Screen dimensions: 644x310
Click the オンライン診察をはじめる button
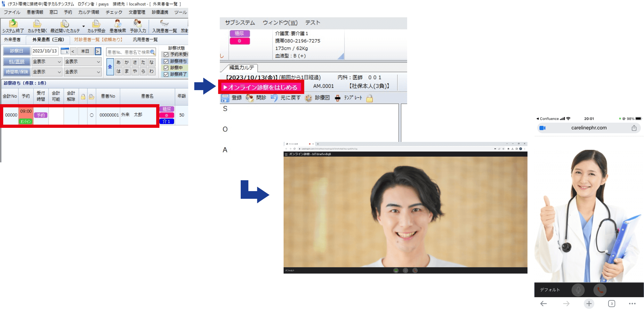pyautogui.click(x=260, y=87)
